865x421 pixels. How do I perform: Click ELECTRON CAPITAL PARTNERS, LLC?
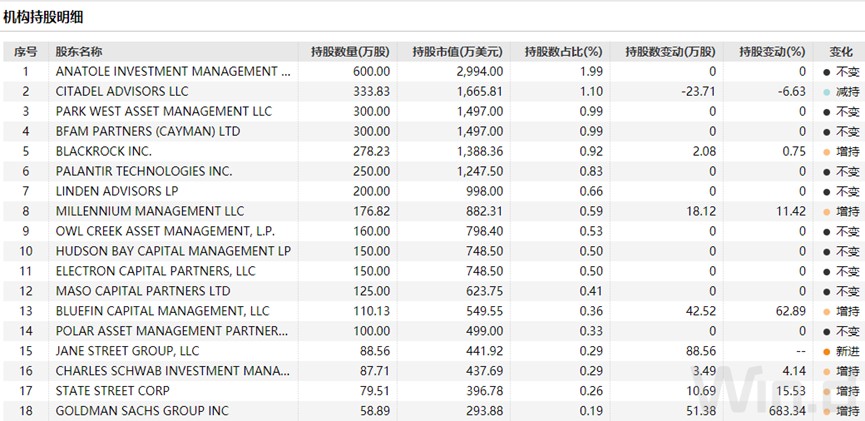[x=156, y=271]
